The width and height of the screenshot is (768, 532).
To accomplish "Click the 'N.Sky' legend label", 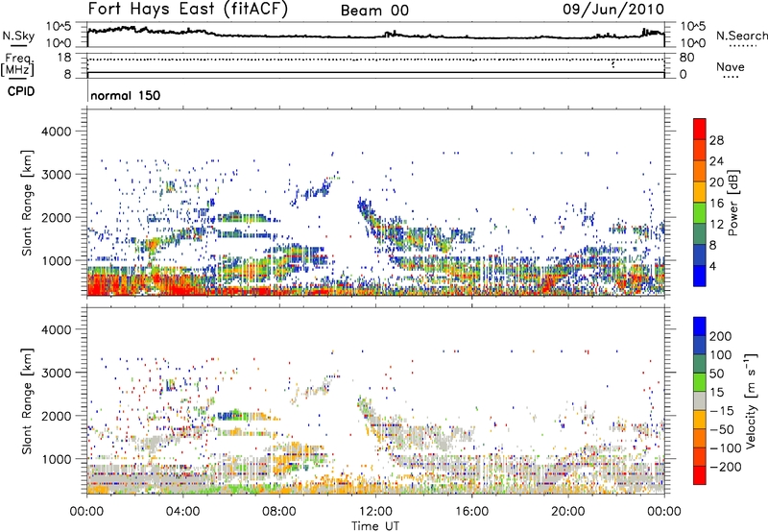I will tap(18, 36).
